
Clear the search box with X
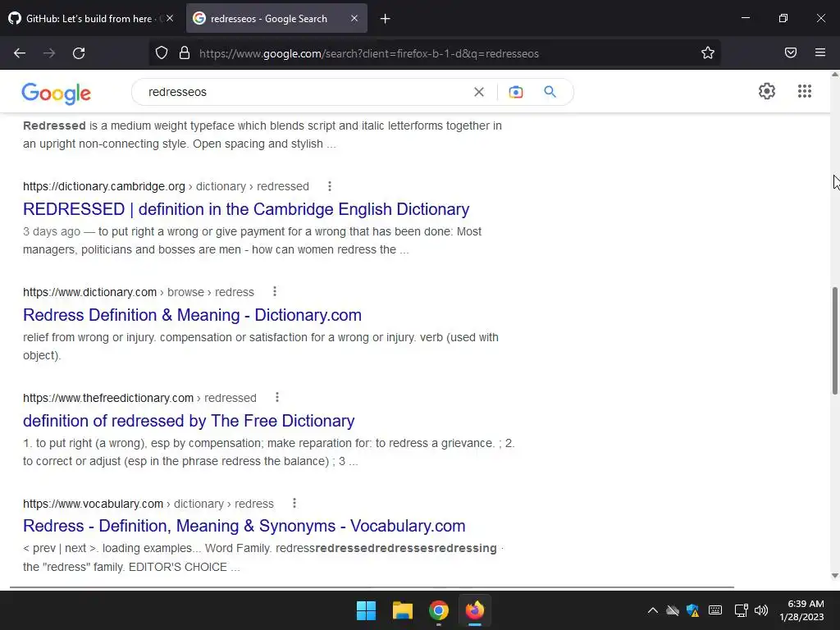pos(479,92)
